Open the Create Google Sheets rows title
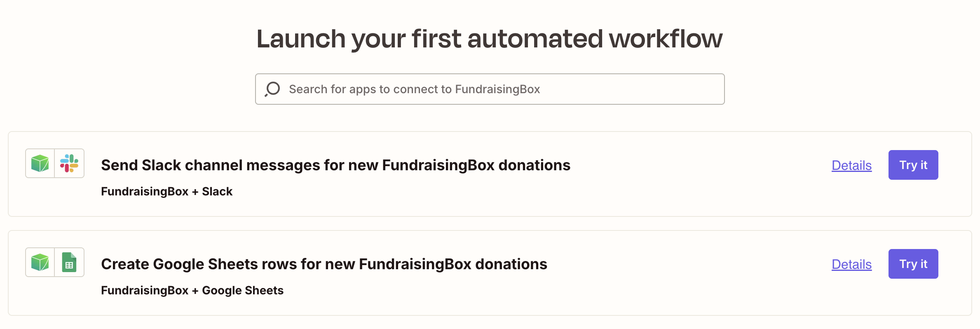The image size is (980, 329). point(324,264)
